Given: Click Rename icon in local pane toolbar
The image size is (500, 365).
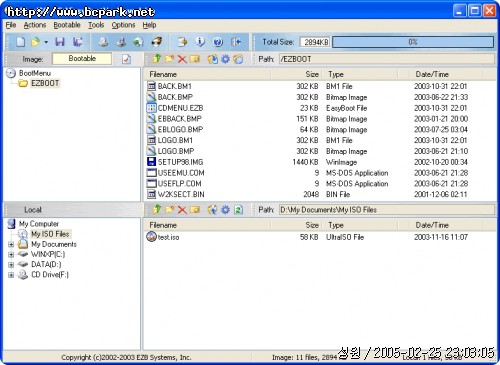Looking at the screenshot, I should 195,210.
